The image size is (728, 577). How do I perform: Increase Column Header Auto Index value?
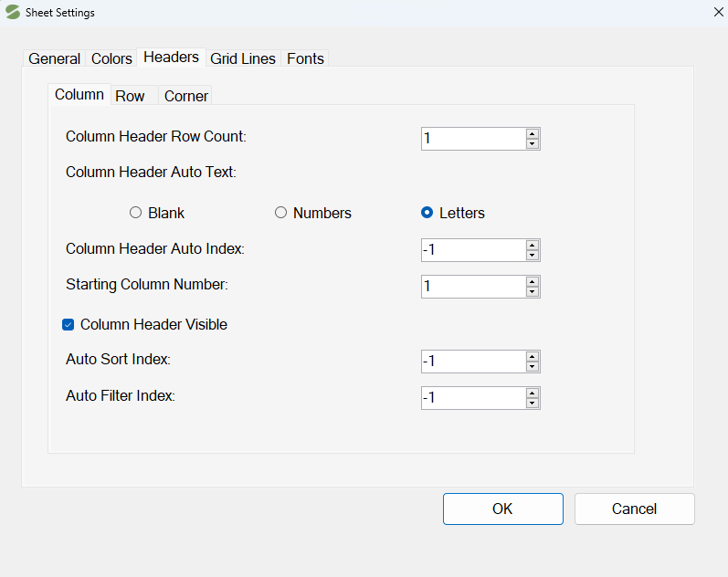533,245
